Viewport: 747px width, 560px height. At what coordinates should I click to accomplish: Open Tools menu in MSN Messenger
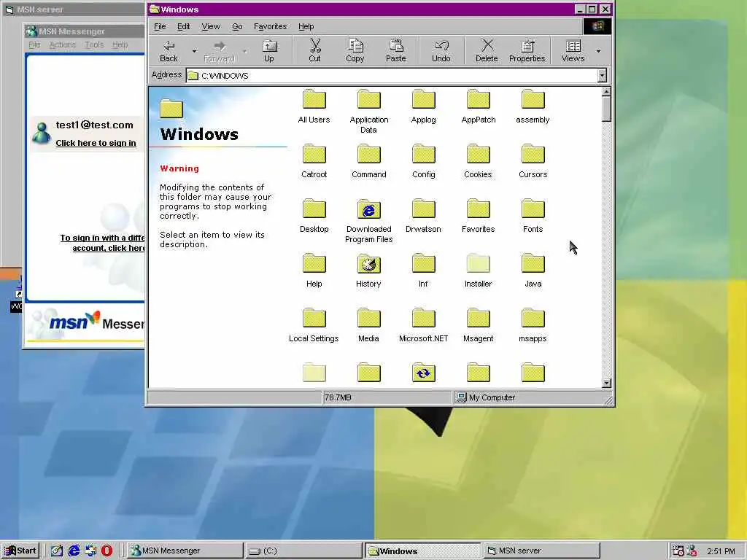(x=94, y=44)
